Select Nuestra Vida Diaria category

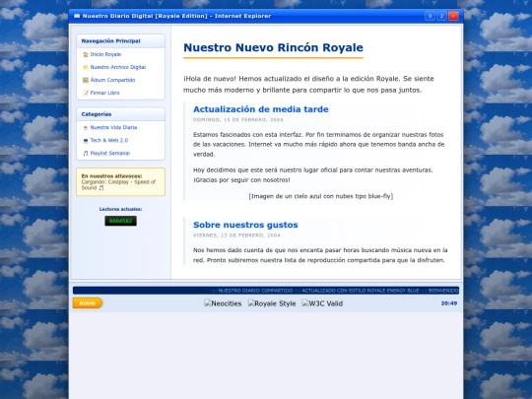pos(113,127)
